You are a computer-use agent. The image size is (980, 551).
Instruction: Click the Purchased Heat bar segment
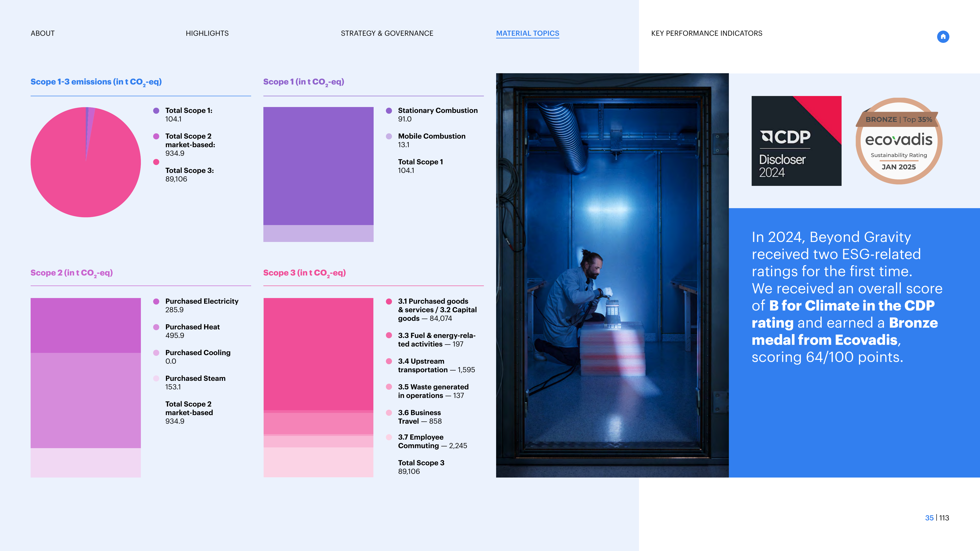86,400
